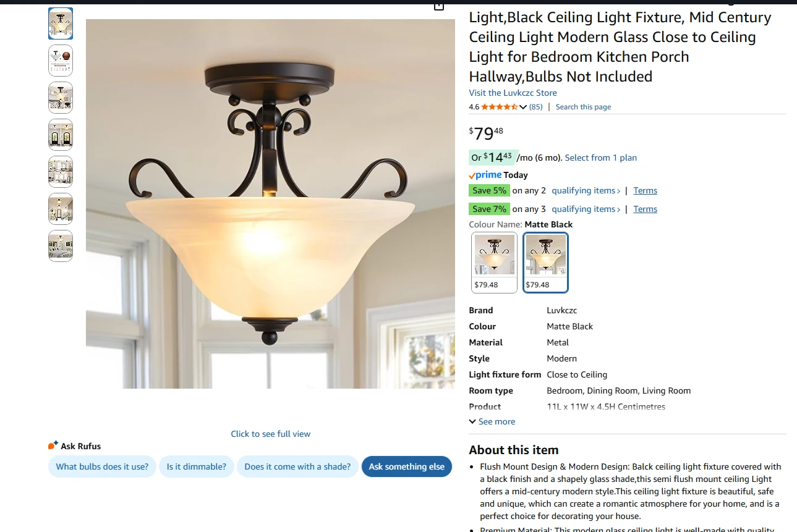Visit the Luvkczc Store link
797x532 pixels.
coord(513,93)
